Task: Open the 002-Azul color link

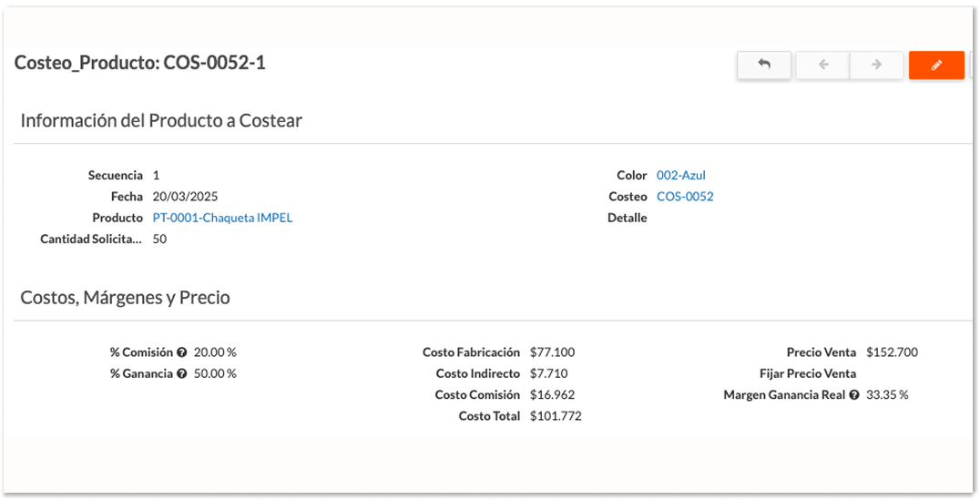Action: pos(680,175)
